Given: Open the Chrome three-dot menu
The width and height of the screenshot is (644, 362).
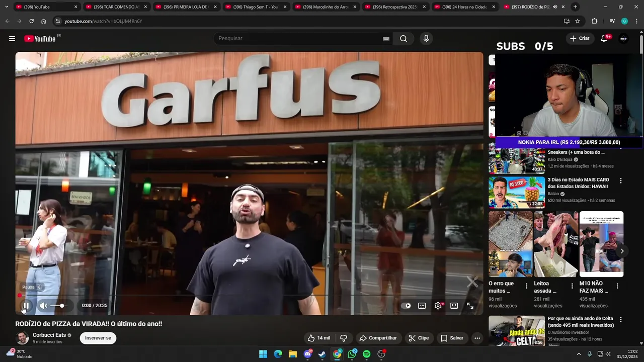Looking at the screenshot, I should pyautogui.click(x=636, y=21).
